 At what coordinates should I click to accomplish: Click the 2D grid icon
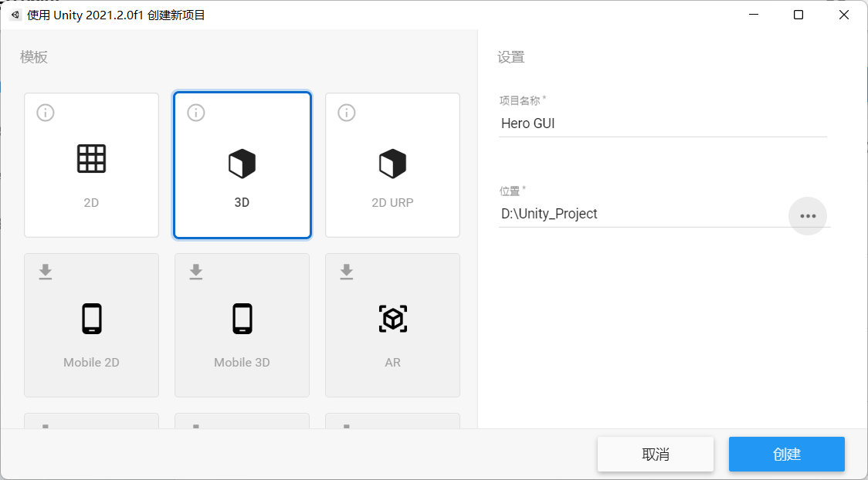91,159
